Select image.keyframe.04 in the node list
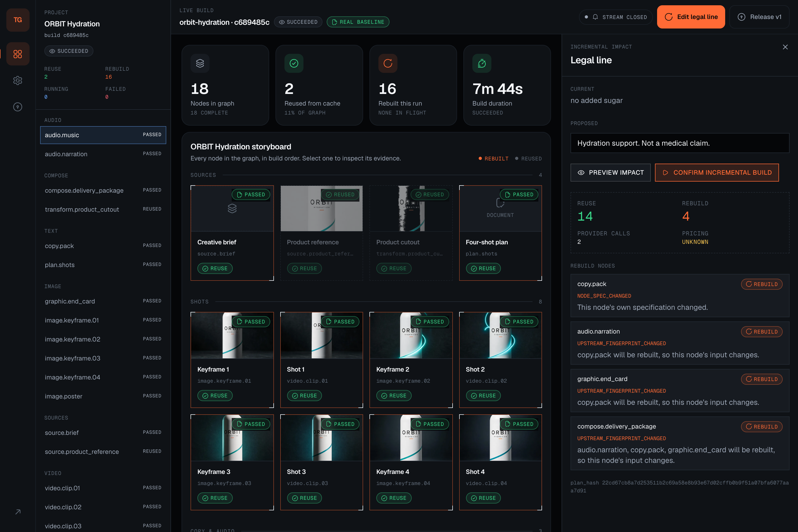Screen dimensions: 798x532 [103, 377]
